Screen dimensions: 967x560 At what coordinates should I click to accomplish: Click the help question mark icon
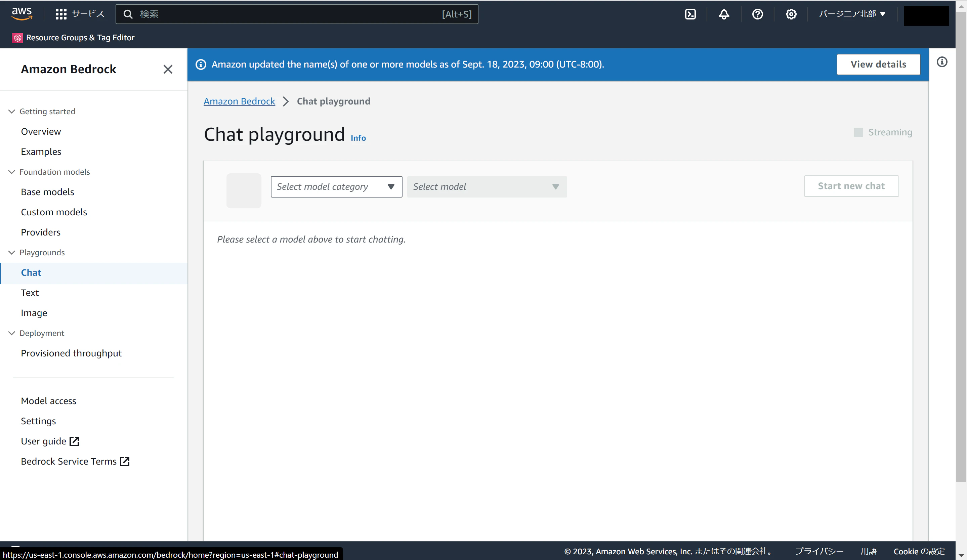tap(757, 14)
